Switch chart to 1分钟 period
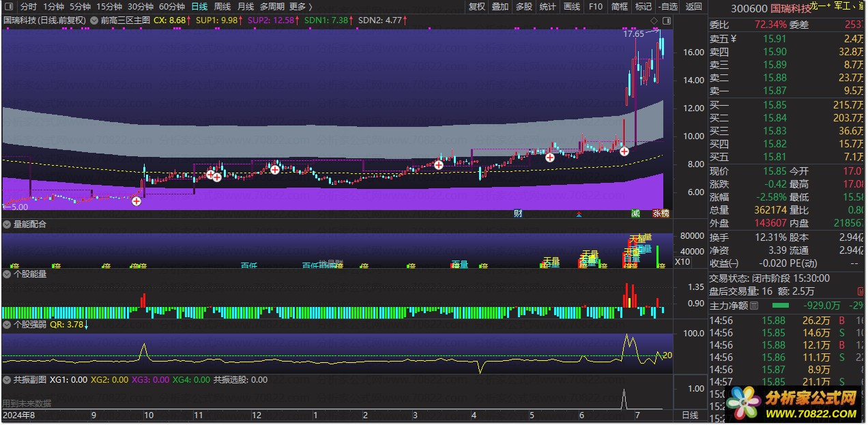The image size is (868, 425). pos(54,6)
